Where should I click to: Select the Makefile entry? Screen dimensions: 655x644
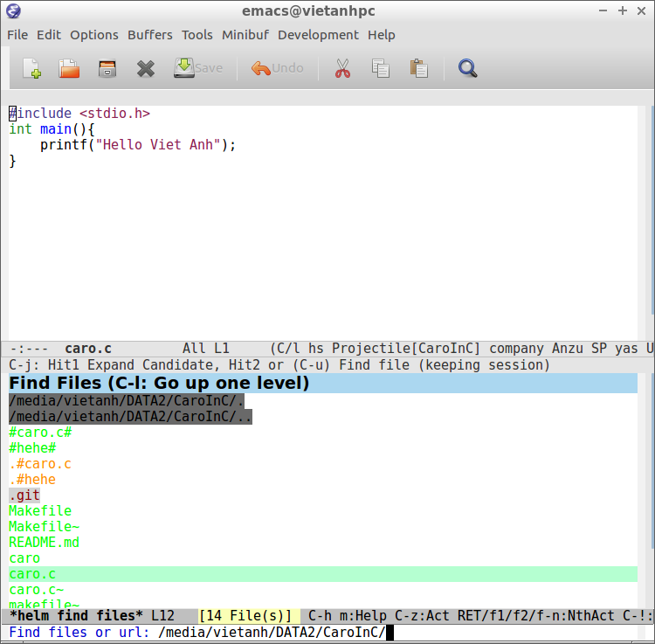tap(40, 511)
